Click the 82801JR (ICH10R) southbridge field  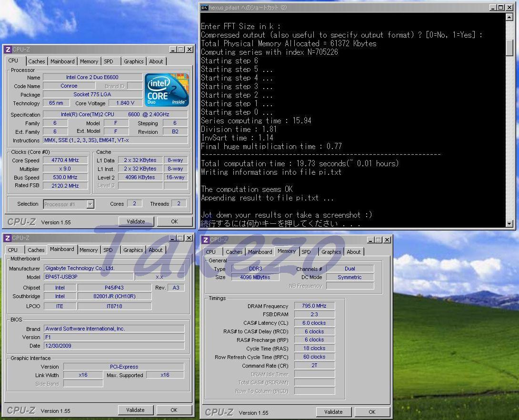(x=115, y=296)
